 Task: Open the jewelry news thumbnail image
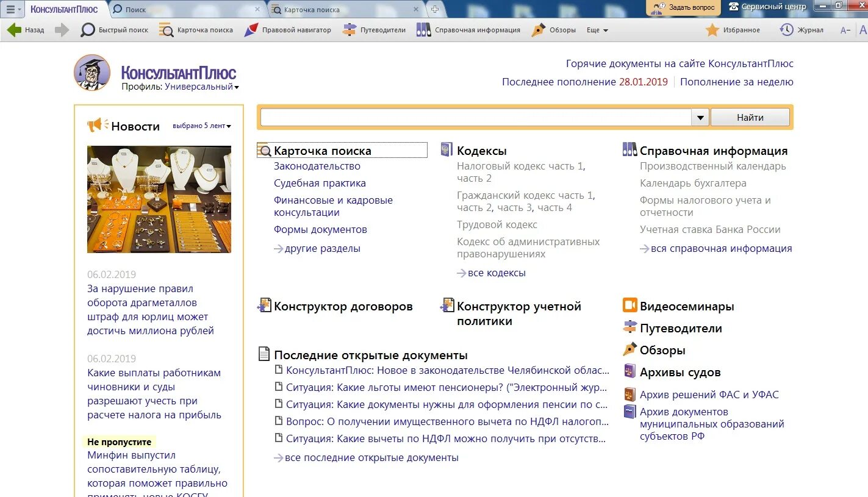pos(159,199)
